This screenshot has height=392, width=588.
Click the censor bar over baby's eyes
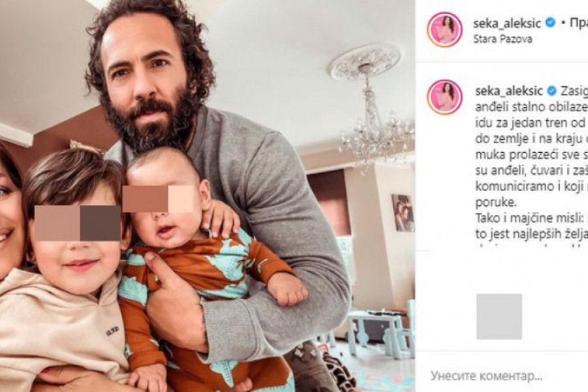coord(158,199)
